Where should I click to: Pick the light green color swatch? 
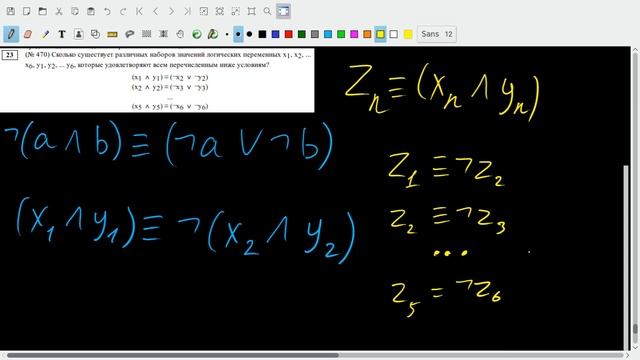(x=341, y=34)
